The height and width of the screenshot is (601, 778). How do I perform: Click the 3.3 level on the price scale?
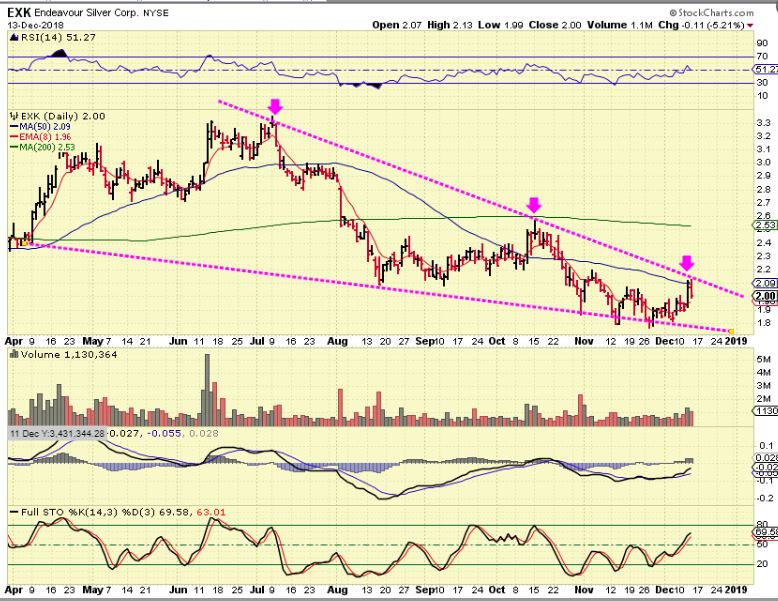764,123
